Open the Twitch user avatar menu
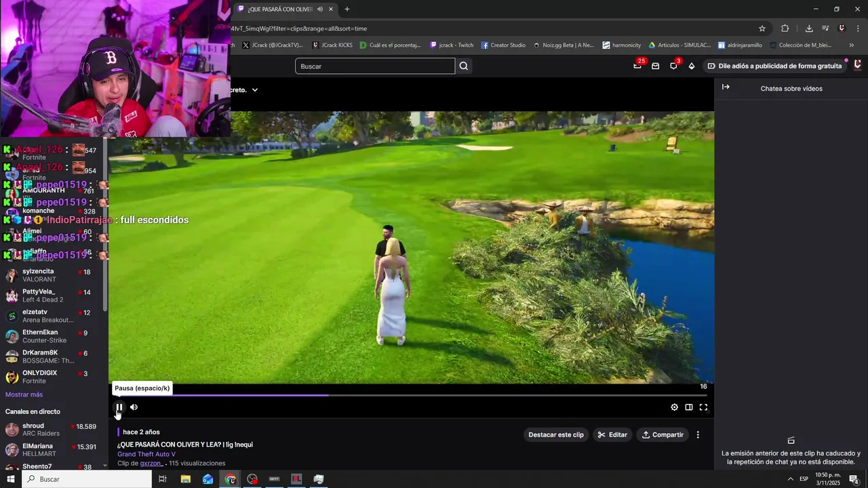Screen dimensions: 868x488 tap(857, 65)
